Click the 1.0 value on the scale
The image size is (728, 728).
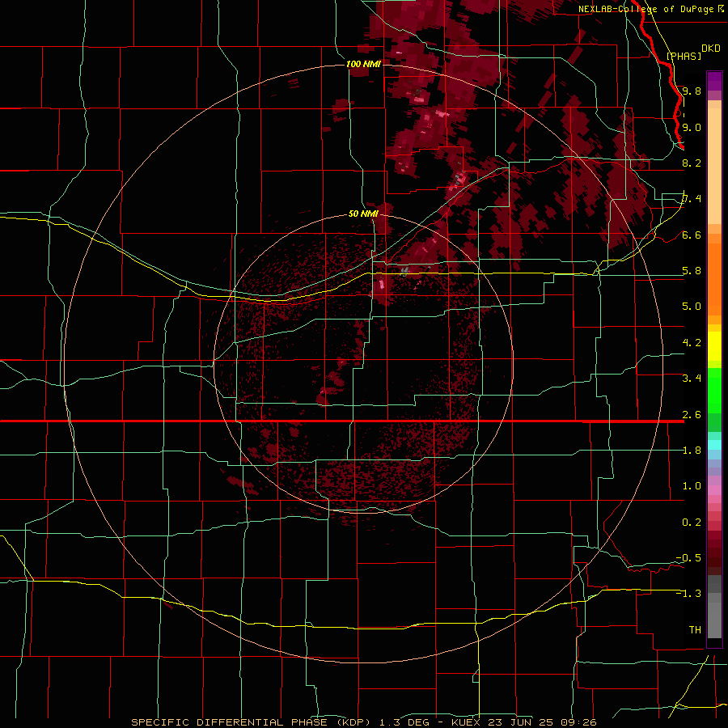[692, 486]
